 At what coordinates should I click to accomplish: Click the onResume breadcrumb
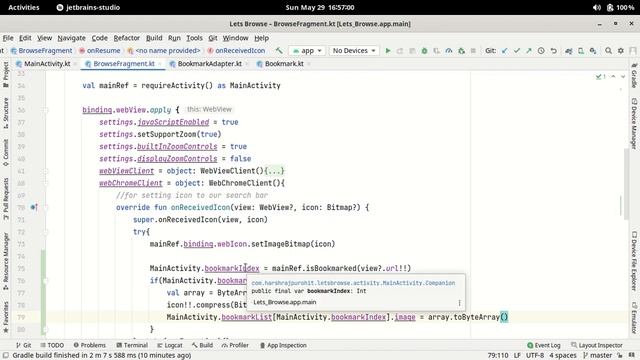click(x=100, y=51)
